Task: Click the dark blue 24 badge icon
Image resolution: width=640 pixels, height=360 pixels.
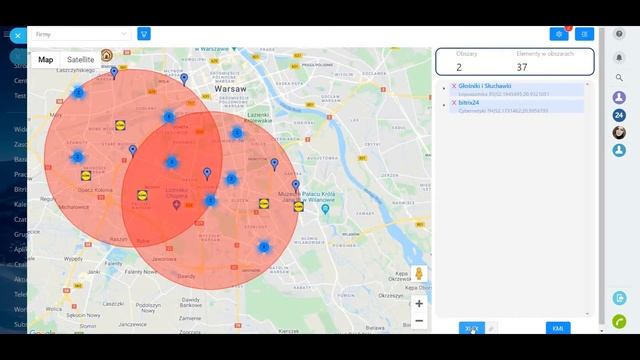Action: [619, 115]
